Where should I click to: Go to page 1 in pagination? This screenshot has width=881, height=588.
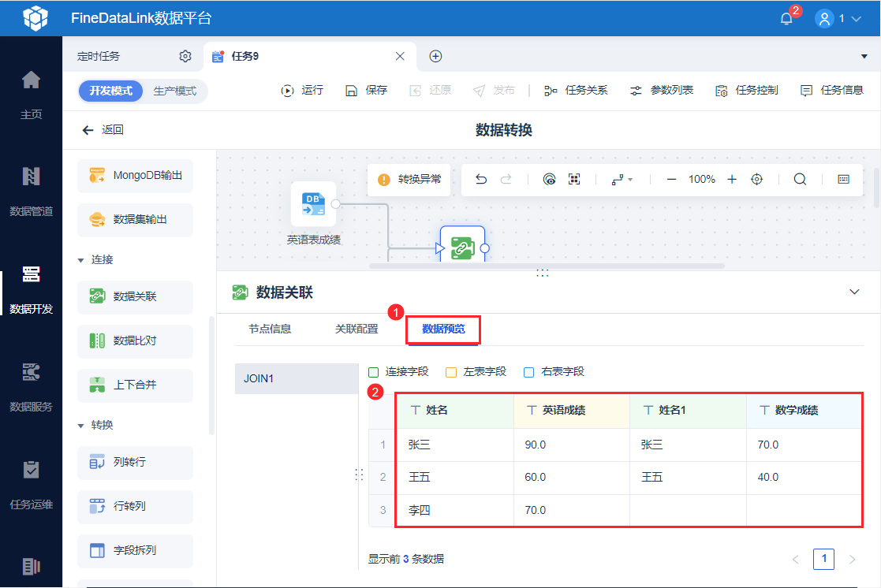click(x=823, y=559)
